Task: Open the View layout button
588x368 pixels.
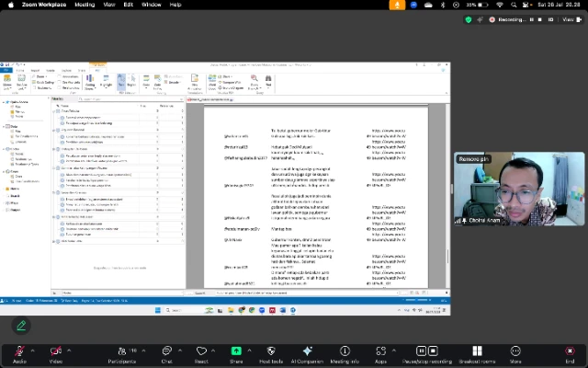Action: pyautogui.click(x=571, y=19)
